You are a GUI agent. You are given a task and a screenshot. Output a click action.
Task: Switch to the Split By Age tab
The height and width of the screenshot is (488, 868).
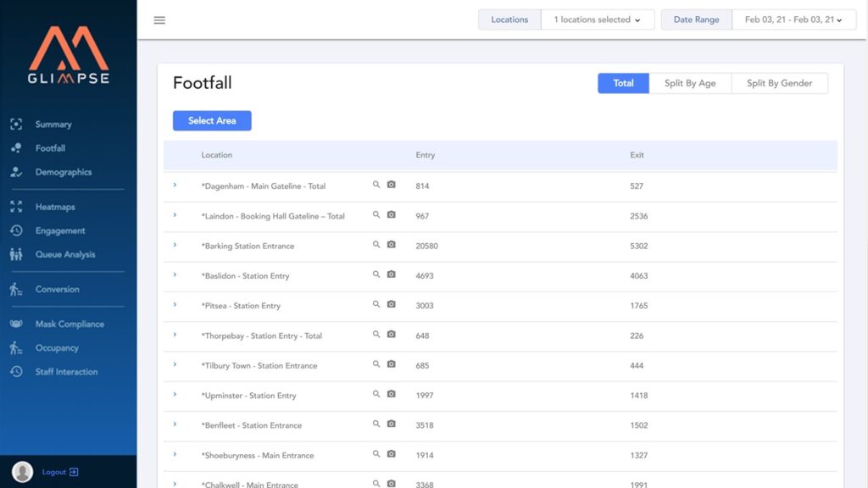pyautogui.click(x=690, y=82)
